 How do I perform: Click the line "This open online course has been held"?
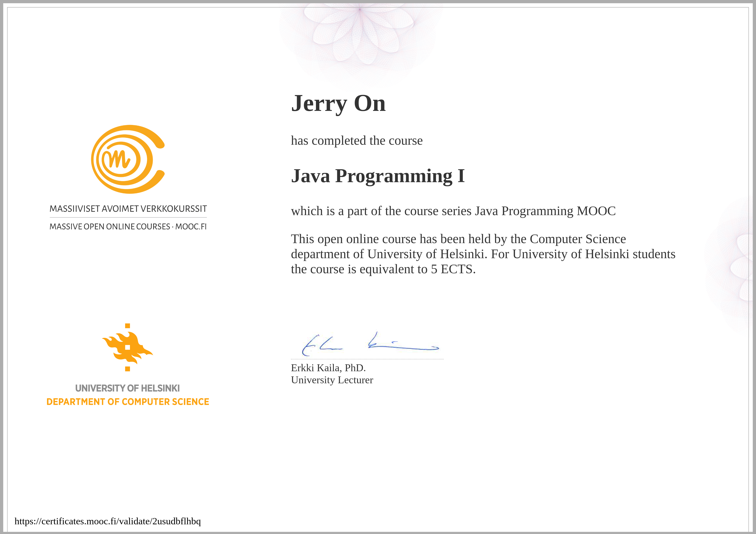pos(458,239)
